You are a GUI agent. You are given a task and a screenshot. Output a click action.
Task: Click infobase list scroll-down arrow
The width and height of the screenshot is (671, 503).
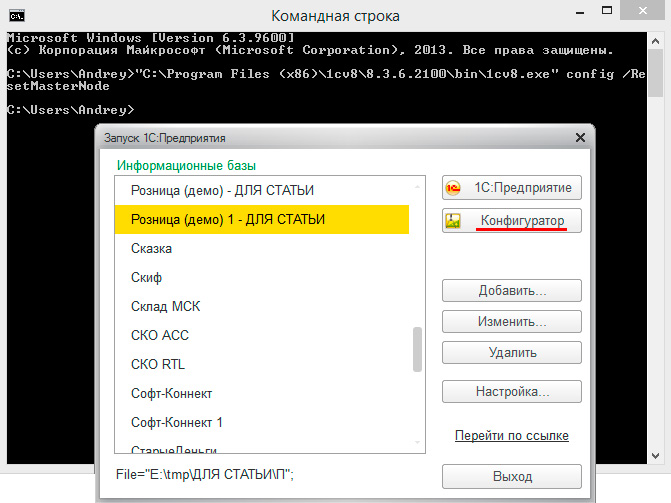click(417, 442)
